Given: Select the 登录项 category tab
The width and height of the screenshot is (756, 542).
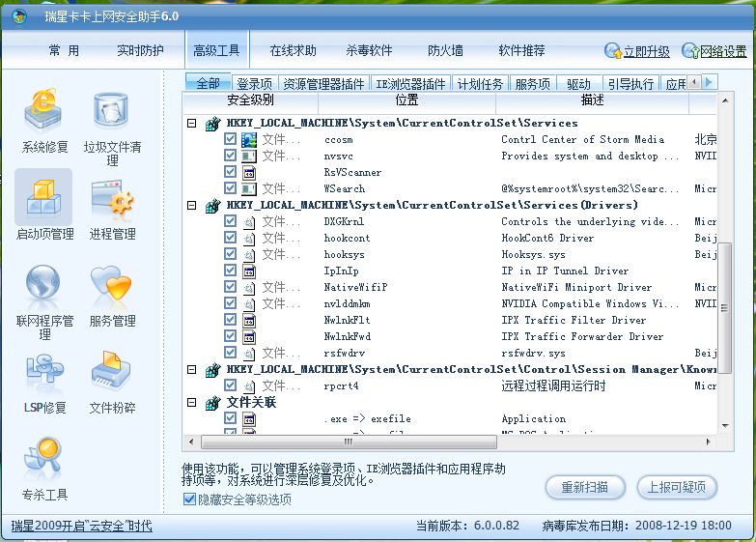Looking at the screenshot, I should (x=255, y=84).
